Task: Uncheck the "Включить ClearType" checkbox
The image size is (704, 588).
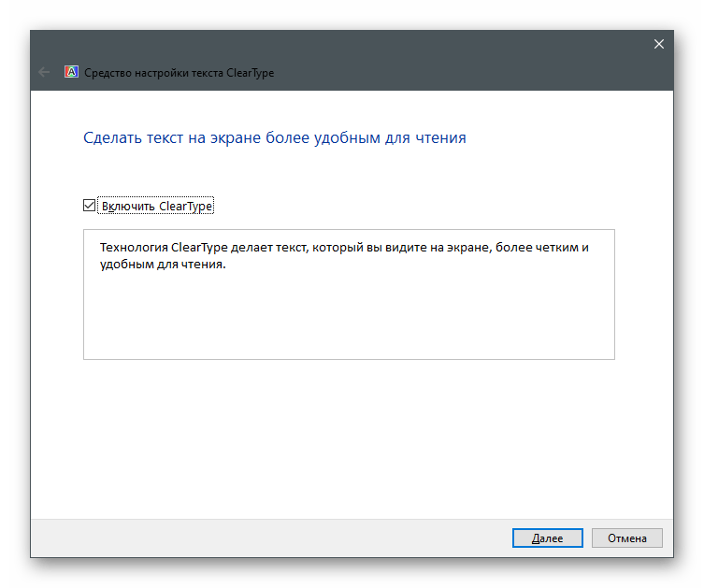Action: [x=89, y=206]
